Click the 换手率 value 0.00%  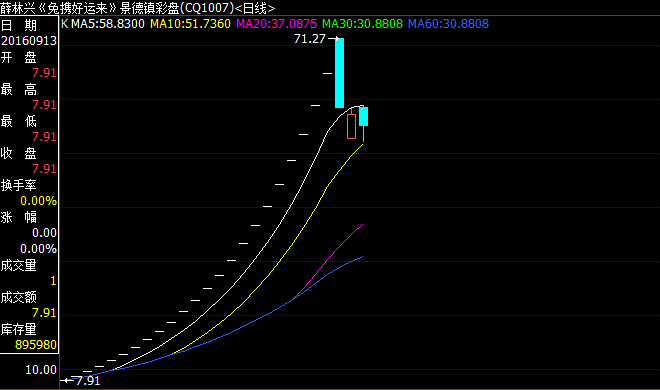click(x=38, y=201)
